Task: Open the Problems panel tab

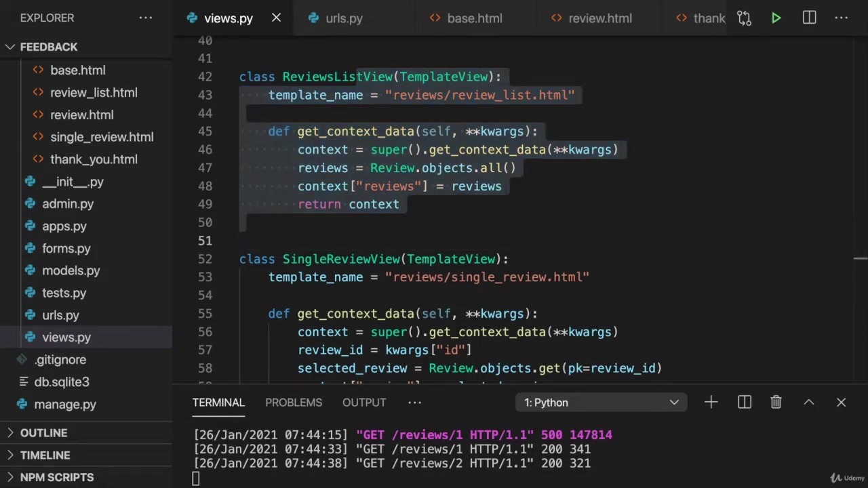Action: (x=293, y=403)
